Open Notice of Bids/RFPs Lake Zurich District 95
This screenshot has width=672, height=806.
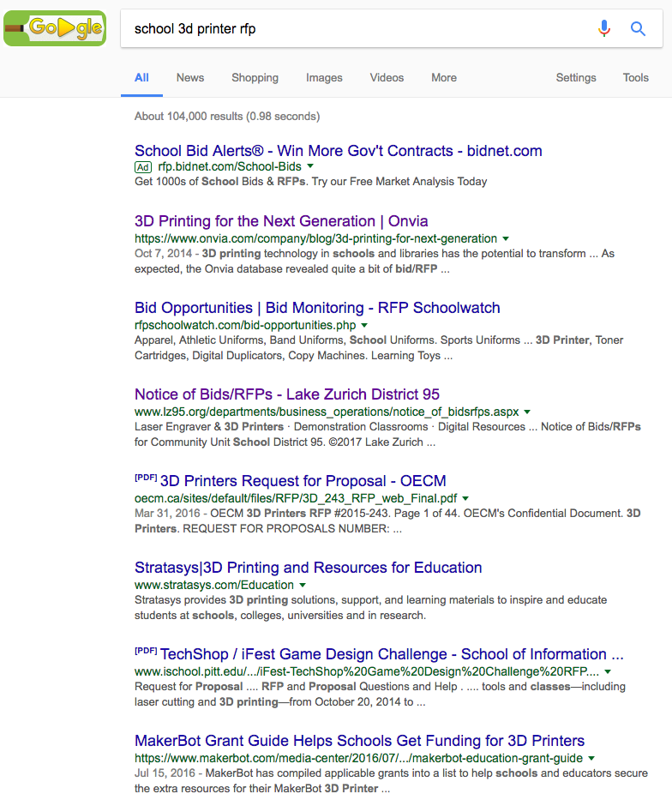[286, 394]
